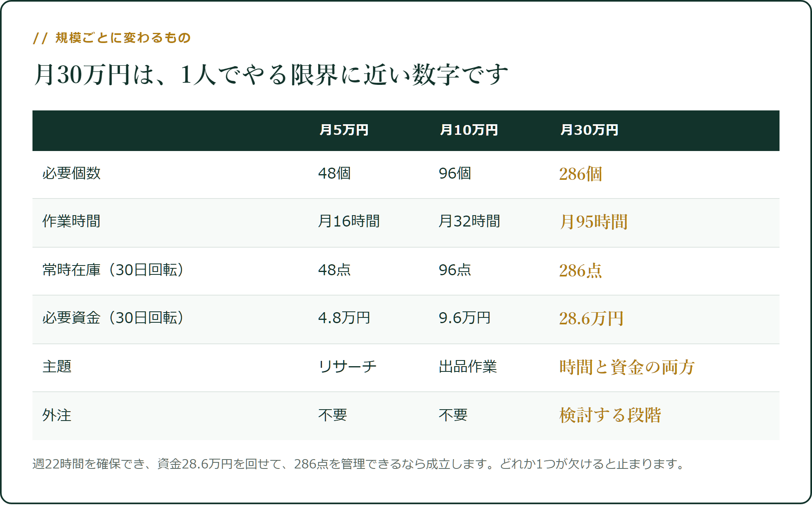Screen dimensions: 812x505
Task: Click the リサーチ cell
Action: pos(348,367)
